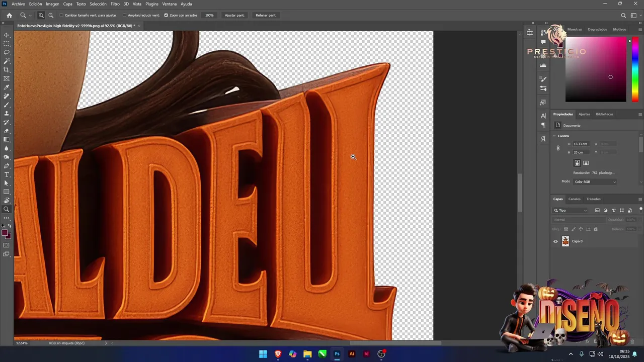Open Zoom tool preset picker arrow
The width and height of the screenshot is (644, 362).
point(30,16)
